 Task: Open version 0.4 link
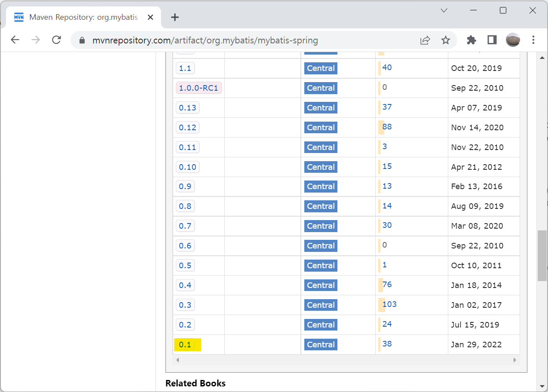(x=185, y=285)
